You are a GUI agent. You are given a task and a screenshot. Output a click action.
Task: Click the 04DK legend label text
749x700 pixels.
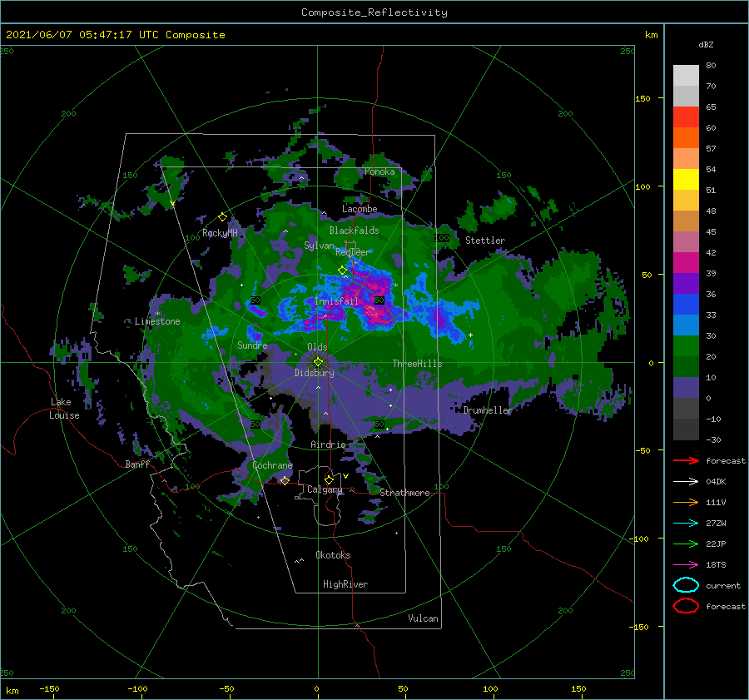coord(716,482)
